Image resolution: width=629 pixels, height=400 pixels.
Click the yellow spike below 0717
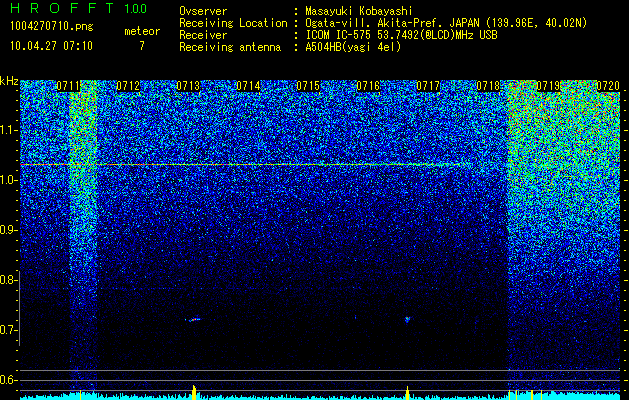tap(408, 393)
